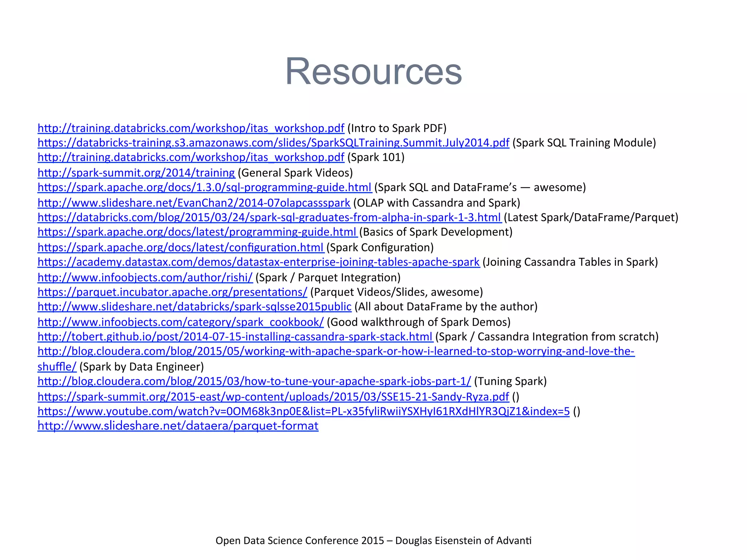The height and width of the screenshot is (560, 747).
Task: Visit the slideshare dataera parquet-format link
Action: pyautogui.click(x=178, y=426)
